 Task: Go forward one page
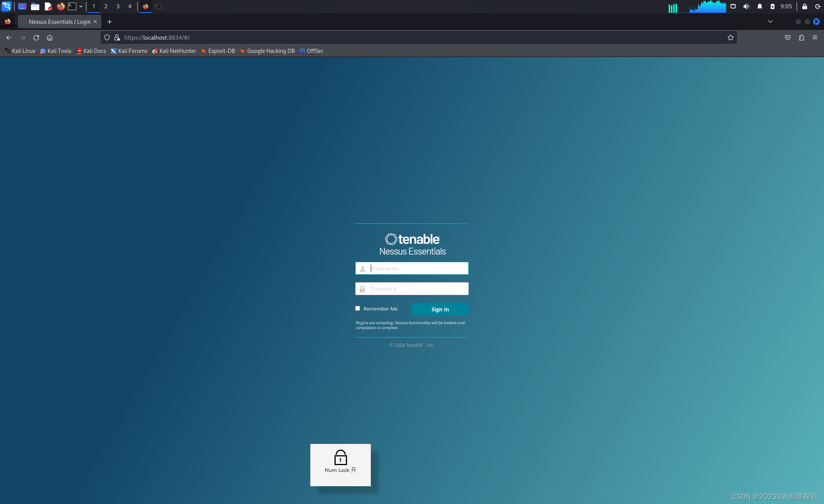23,37
